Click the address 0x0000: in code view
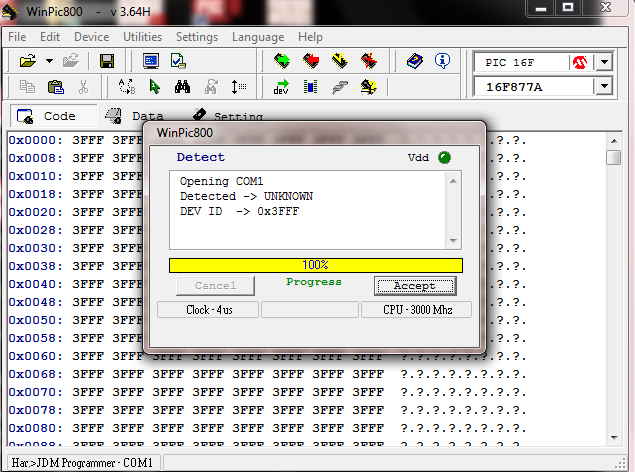Viewport: 635px width, 472px height. pyautogui.click(x=36, y=140)
